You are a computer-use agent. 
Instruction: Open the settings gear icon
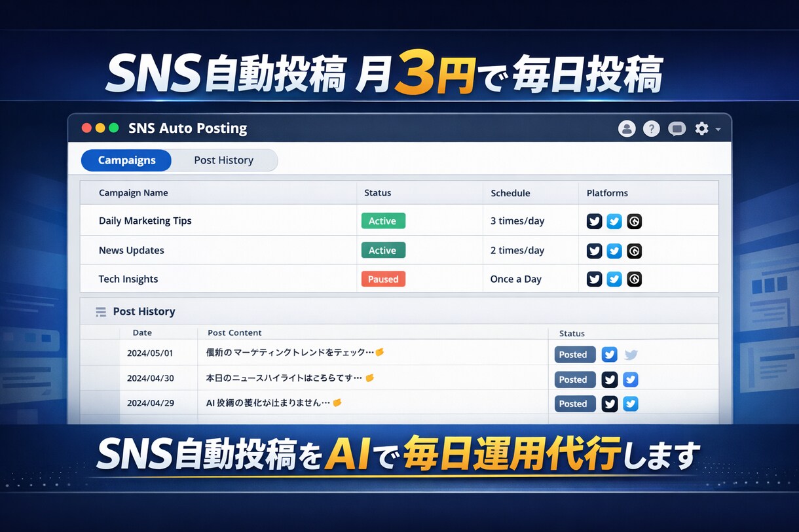(x=701, y=129)
